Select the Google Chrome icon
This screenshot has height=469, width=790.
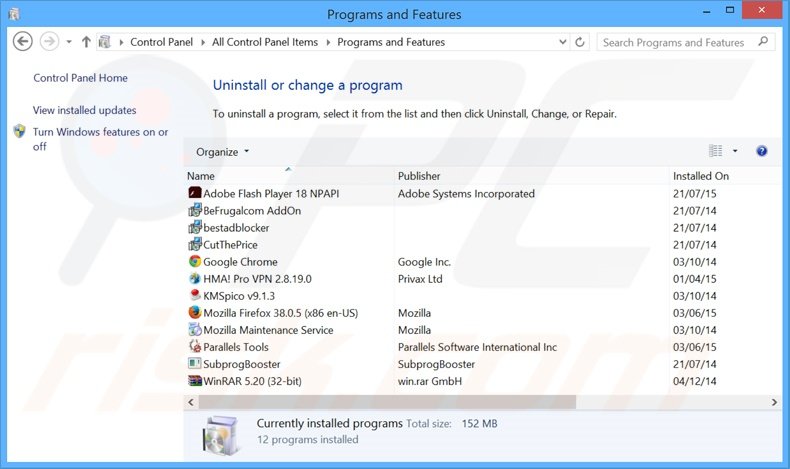(194, 261)
